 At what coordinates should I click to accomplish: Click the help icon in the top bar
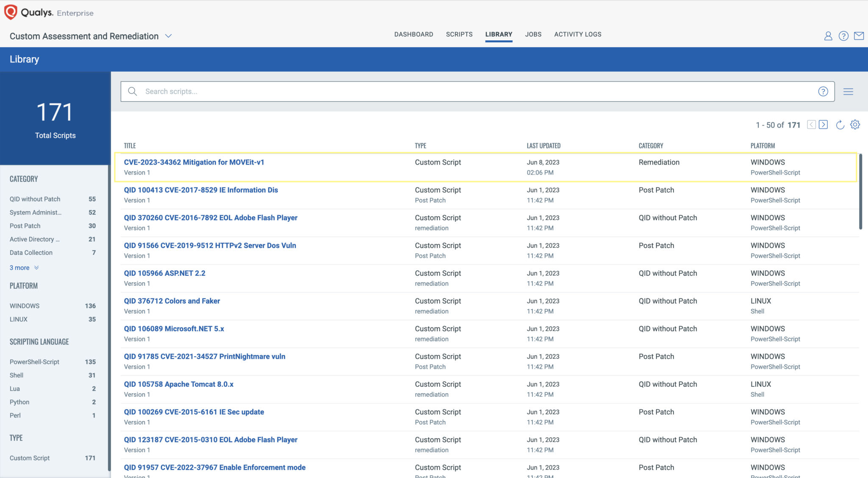tap(843, 36)
